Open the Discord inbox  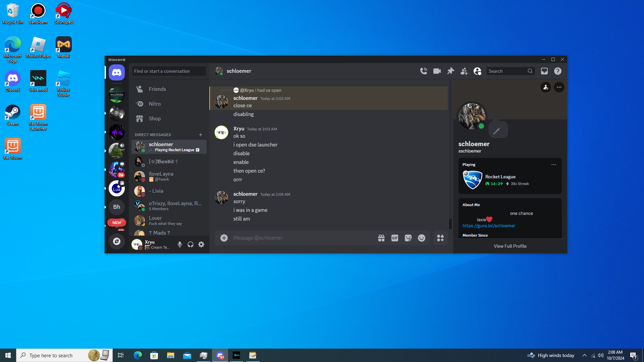tap(544, 71)
